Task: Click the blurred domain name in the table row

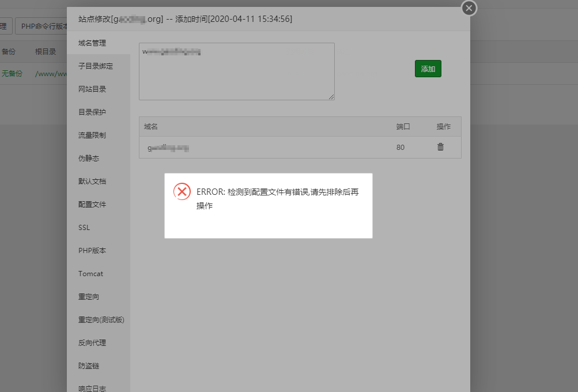Action: 168,148
